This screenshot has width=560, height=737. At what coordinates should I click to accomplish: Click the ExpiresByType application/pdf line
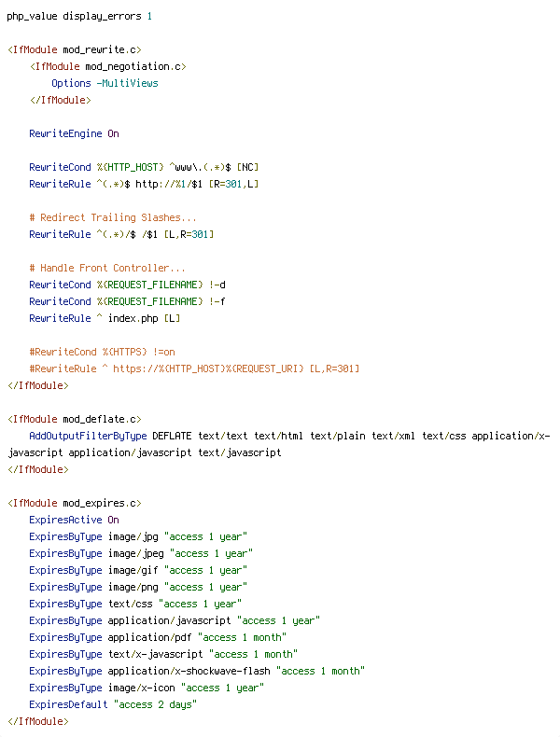click(x=158, y=637)
